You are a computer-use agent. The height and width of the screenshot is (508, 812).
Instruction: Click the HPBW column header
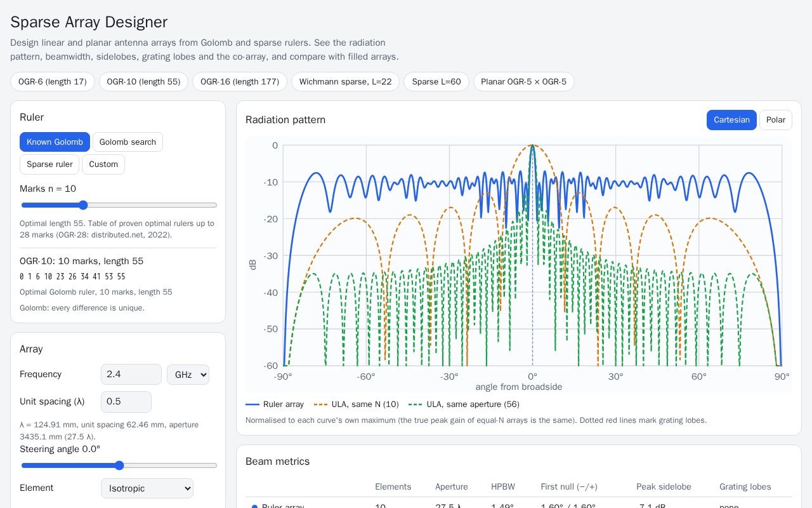coord(503,487)
